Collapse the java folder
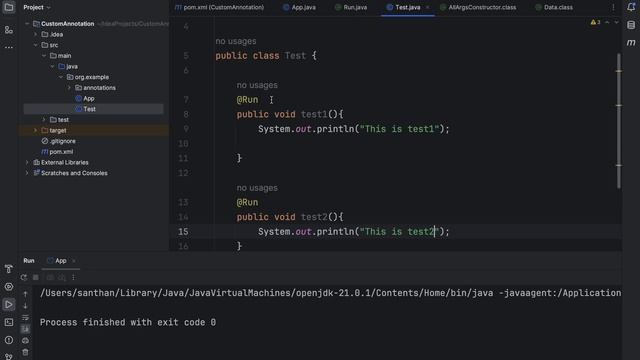The image size is (640, 360). click(53, 66)
